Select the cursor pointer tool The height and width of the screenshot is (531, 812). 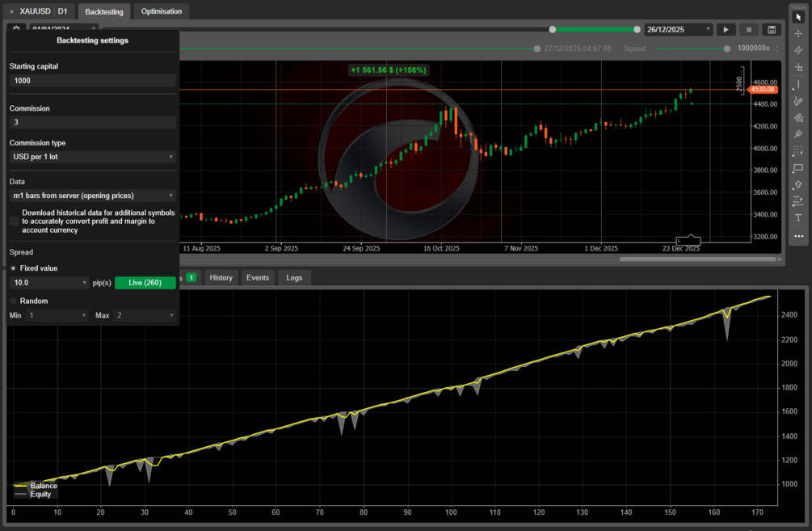pyautogui.click(x=798, y=17)
